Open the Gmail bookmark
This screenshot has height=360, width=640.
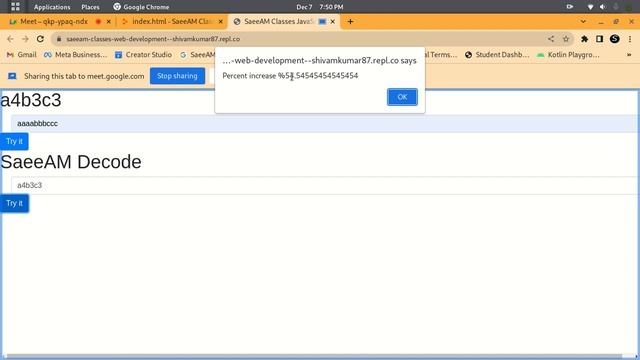pos(22,55)
